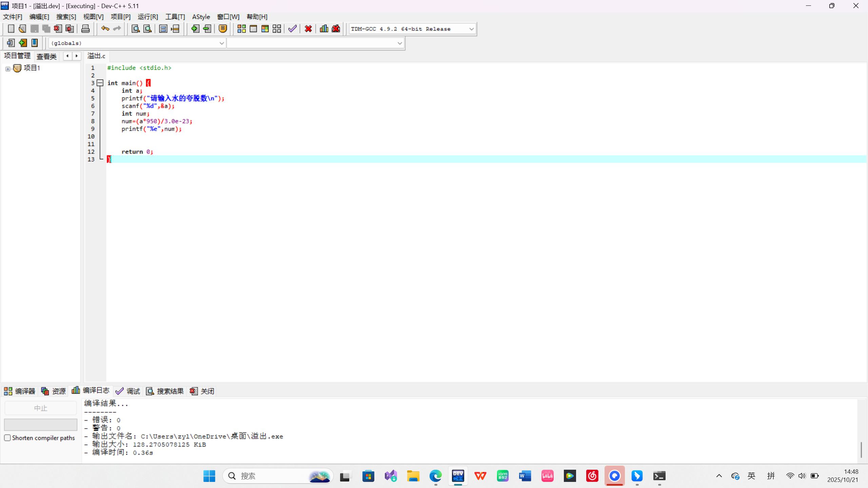
Task: Switch to the 查看类 tab
Action: pyautogui.click(x=46, y=56)
